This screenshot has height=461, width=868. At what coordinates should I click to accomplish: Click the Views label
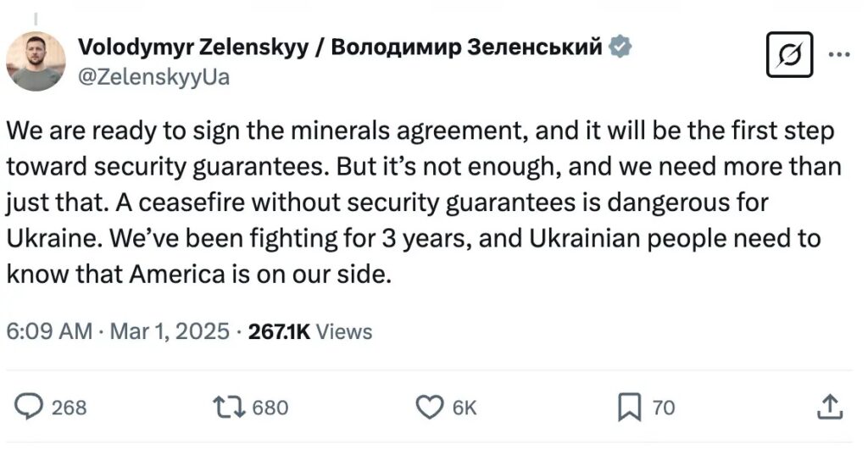[x=344, y=330]
